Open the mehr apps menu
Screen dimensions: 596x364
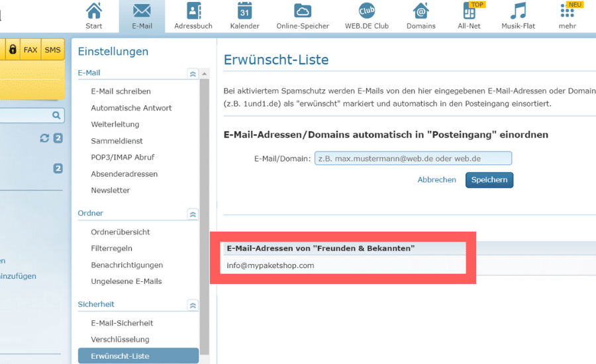[x=568, y=11]
